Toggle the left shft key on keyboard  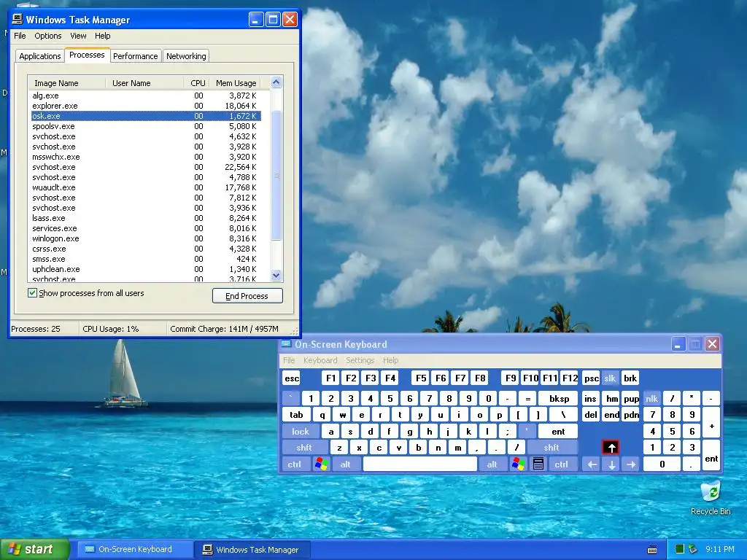pyautogui.click(x=304, y=448)
